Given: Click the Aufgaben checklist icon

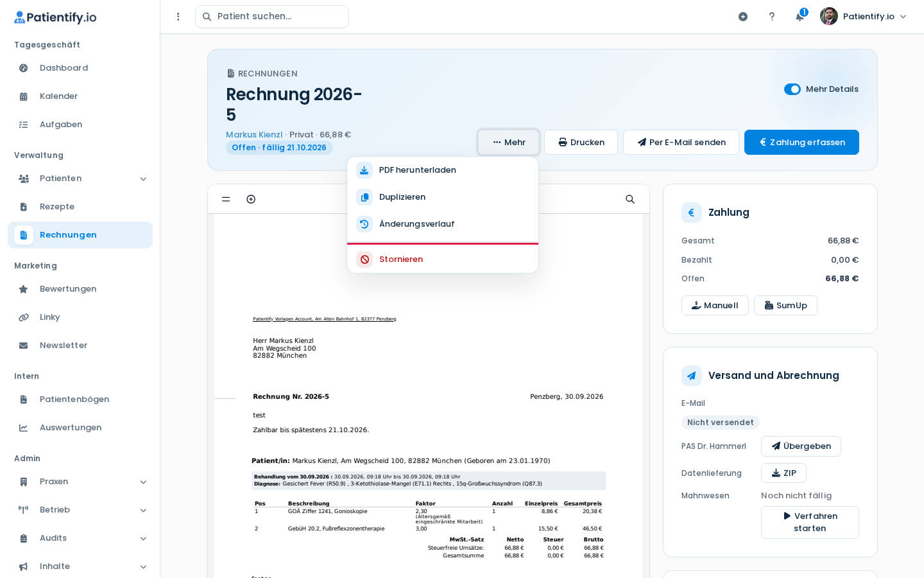Looking at the screenshot, I should [x=24, y=125].
